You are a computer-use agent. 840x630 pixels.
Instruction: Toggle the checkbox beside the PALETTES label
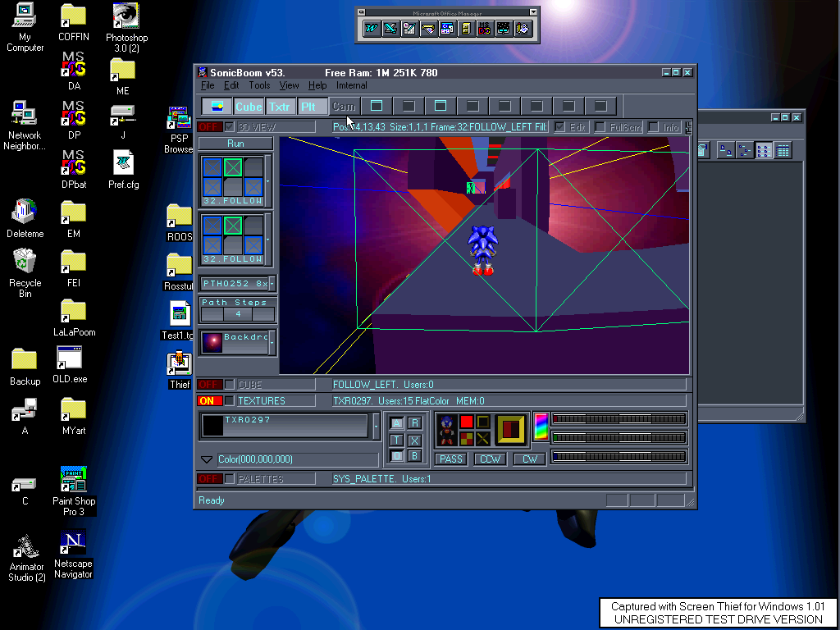(x=230, y=479)
